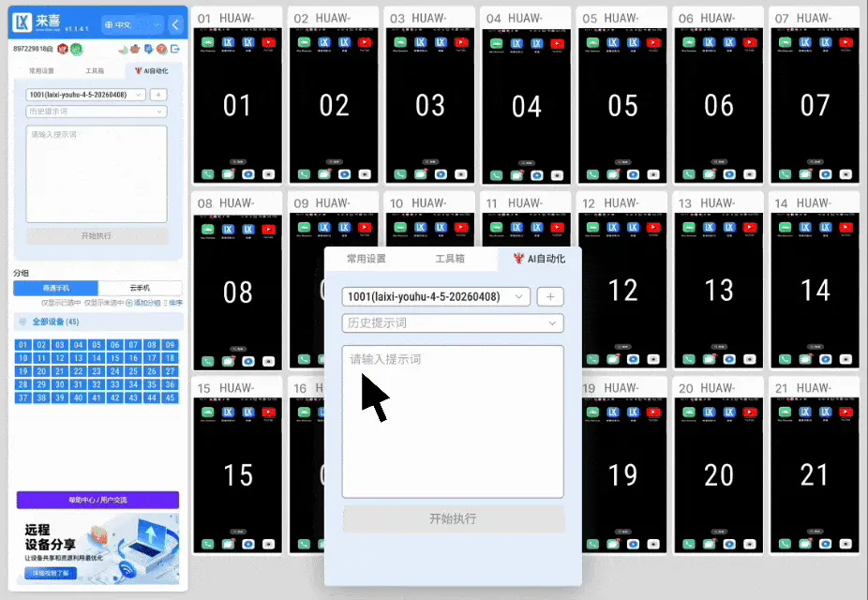868x600 pixels.
Task: Open YouTube app on device 01
Action: tap(270, 43)
